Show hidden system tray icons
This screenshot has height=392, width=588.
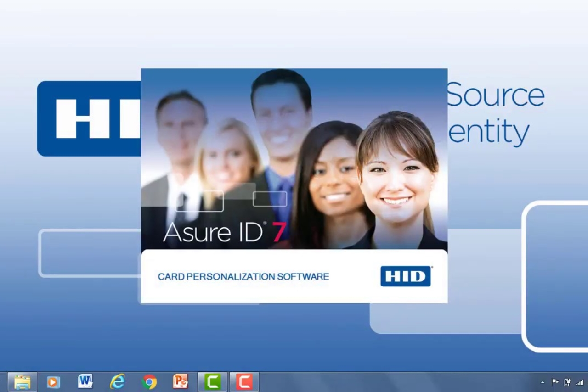coord(543,382)
